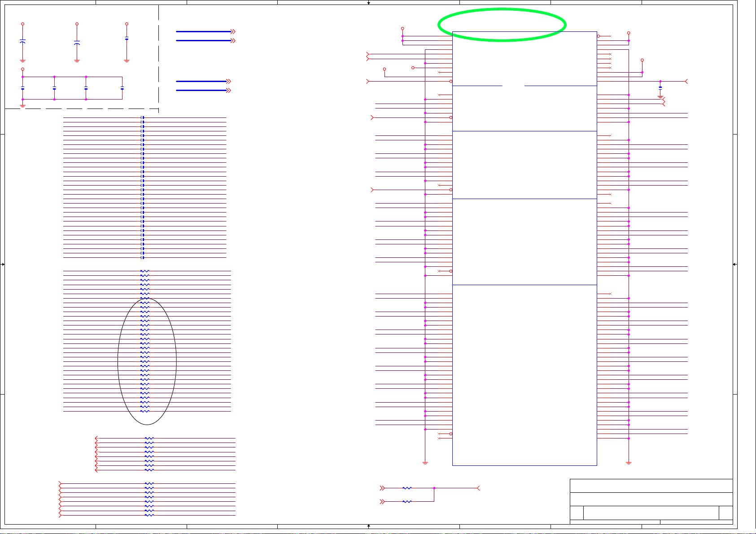Select the fourth capacitor in the four-capacitor bank

point(122,88)
